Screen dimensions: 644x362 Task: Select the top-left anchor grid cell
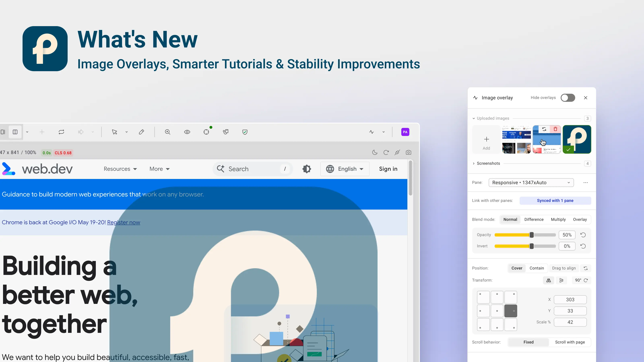483,297
